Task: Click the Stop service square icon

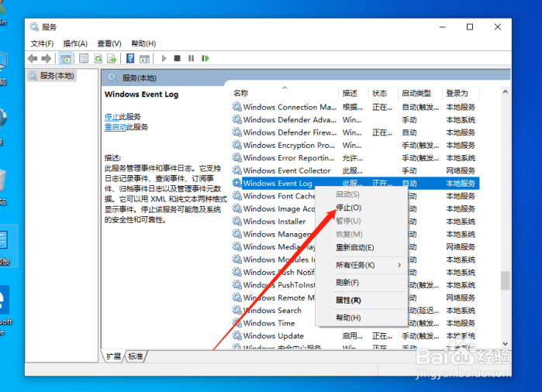Action: click(178, 58)
